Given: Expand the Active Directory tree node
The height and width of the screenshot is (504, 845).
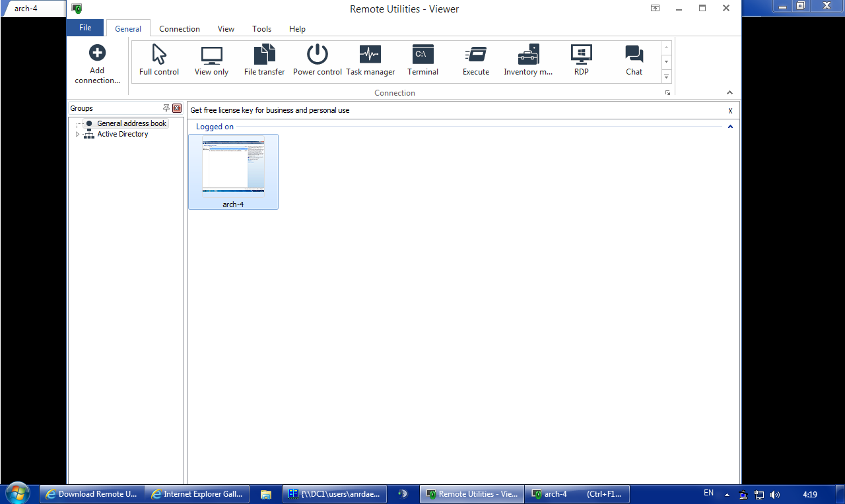Looking at the screenshot, I should (x=78, y=134).
